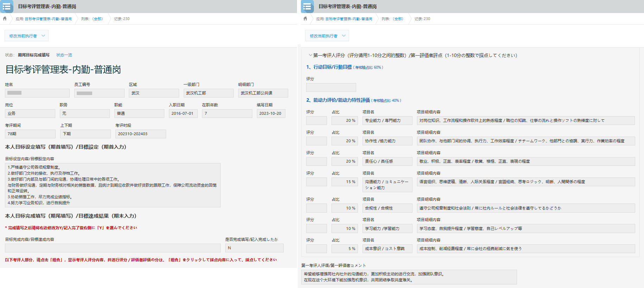Click the 目标完成内容 input field
The image size is (644, 288).
(113, 248)
